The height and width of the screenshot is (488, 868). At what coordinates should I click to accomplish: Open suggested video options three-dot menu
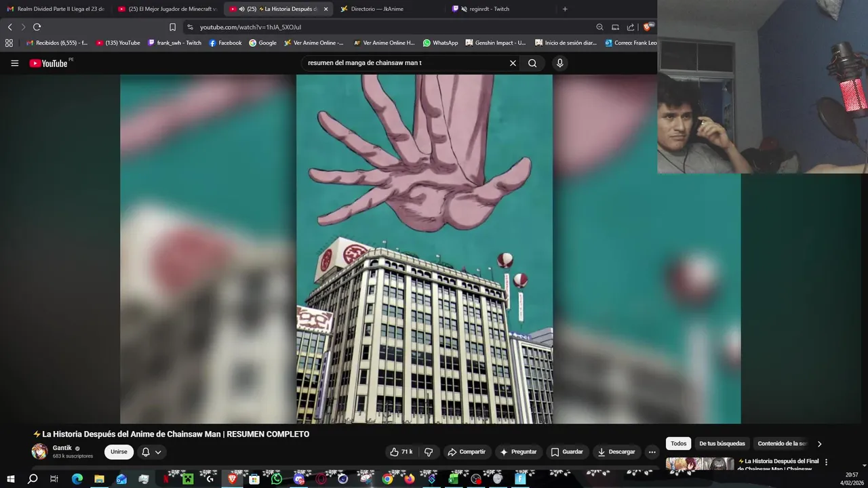826,462
